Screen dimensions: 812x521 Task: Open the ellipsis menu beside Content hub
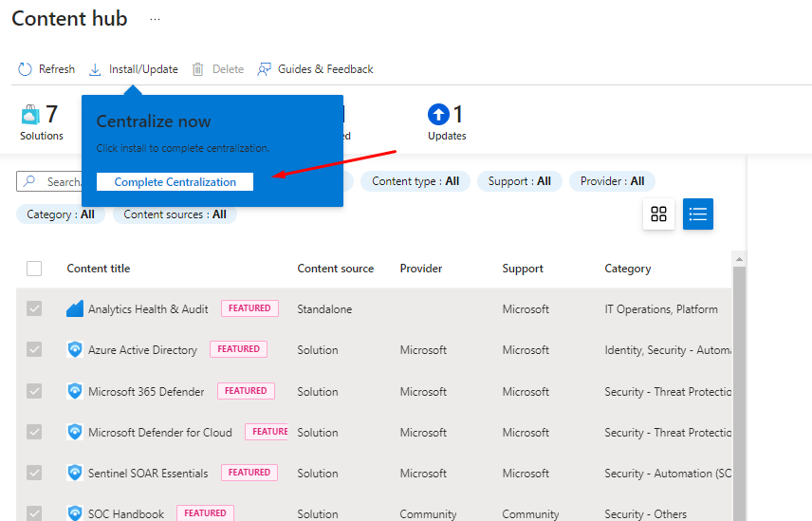156,19
